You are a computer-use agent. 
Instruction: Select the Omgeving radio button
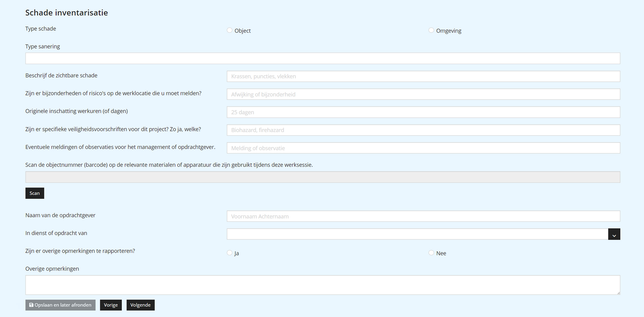[431, 30]
